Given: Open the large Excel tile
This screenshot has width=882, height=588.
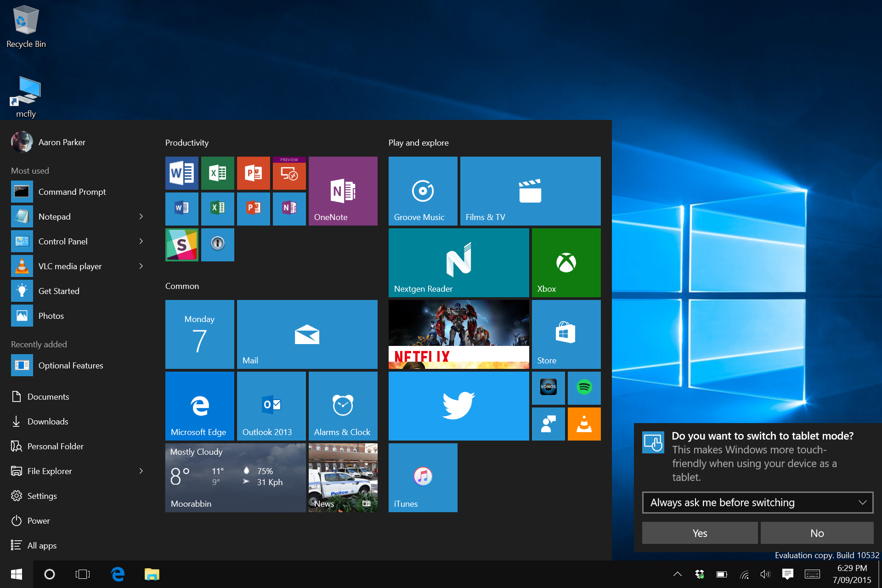Looking at the screenshot, I should 218,173.
